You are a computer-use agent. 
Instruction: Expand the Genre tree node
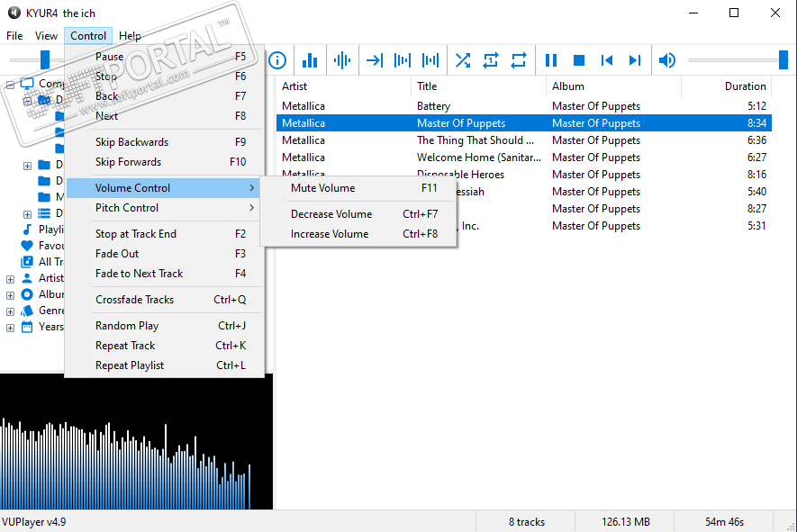tap(10, 311)
